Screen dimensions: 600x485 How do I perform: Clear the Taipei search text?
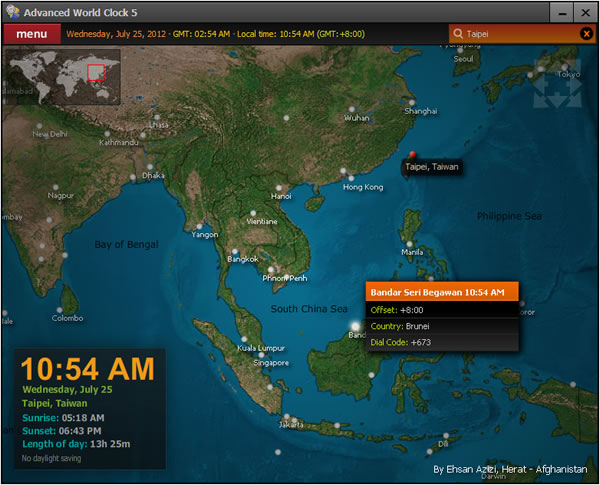point(586,34)
